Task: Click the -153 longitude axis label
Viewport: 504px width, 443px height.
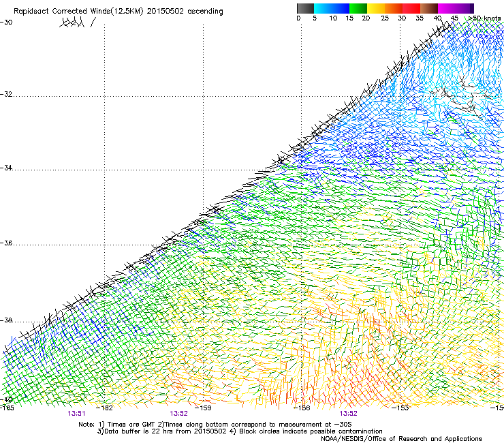Action: point(400,408)
